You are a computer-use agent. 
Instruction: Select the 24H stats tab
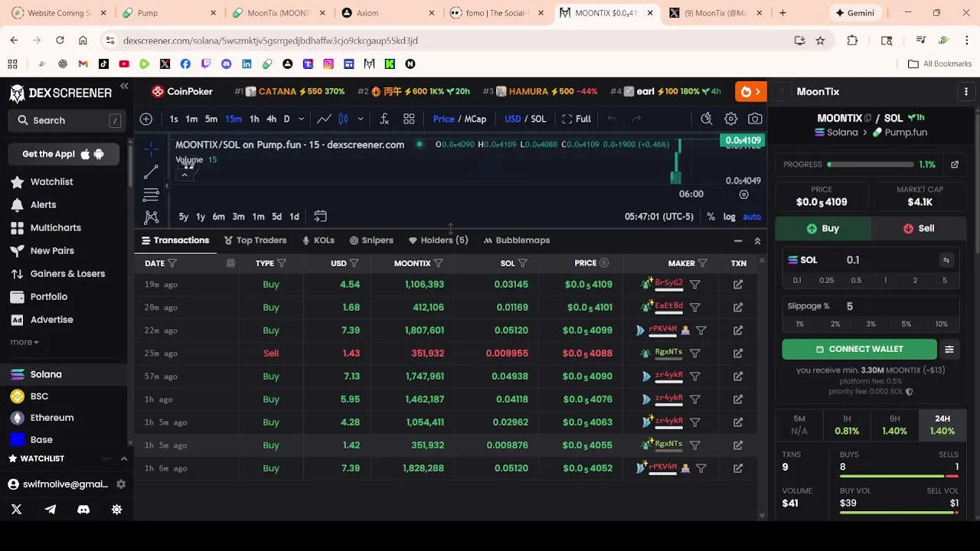click(x=942, y=425)
